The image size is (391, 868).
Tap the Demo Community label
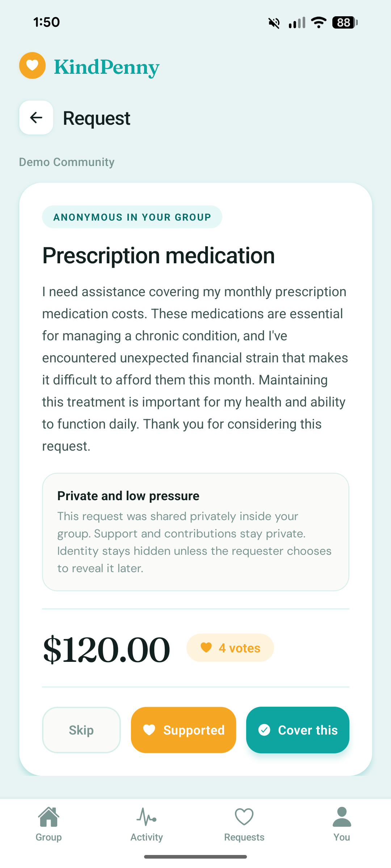click(x=67, y=162)
